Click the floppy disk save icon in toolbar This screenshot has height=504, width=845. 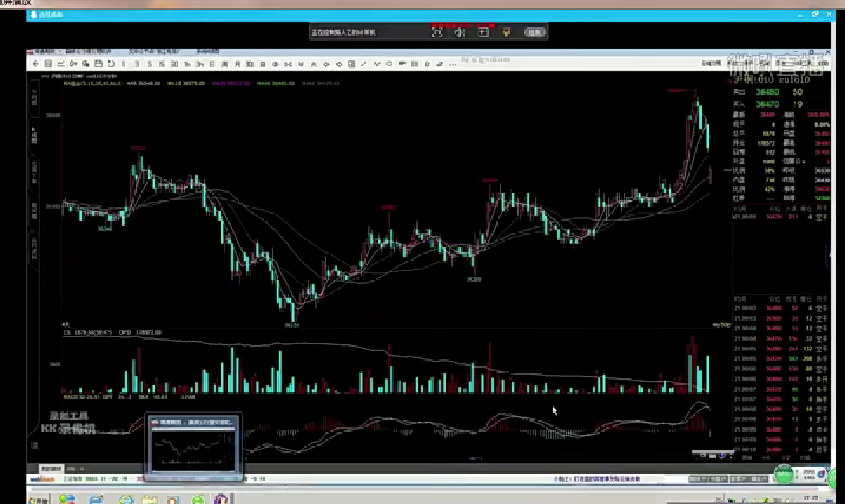pyautogui.click(x=98, y=64)
